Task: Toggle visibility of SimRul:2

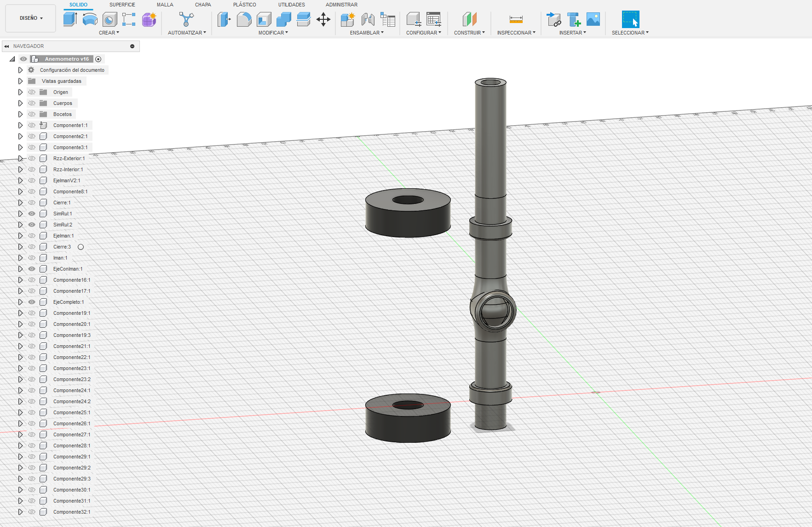Action: [32, 225]
